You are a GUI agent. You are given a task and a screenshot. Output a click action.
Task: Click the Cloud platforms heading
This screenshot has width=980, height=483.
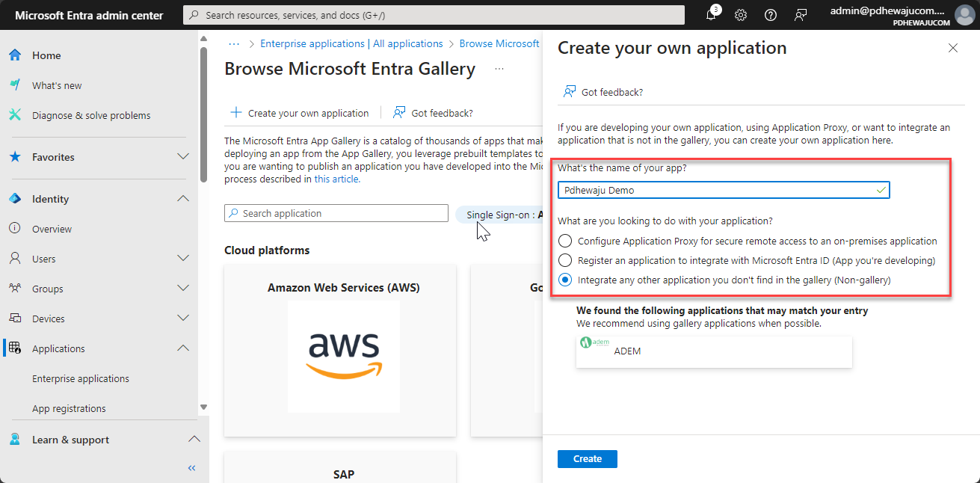[267, 250]
